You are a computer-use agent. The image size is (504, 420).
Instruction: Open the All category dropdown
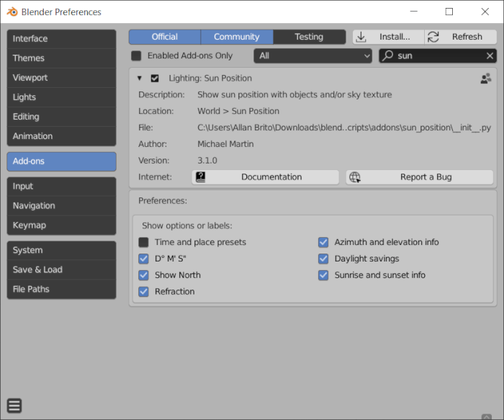(312, 55)
